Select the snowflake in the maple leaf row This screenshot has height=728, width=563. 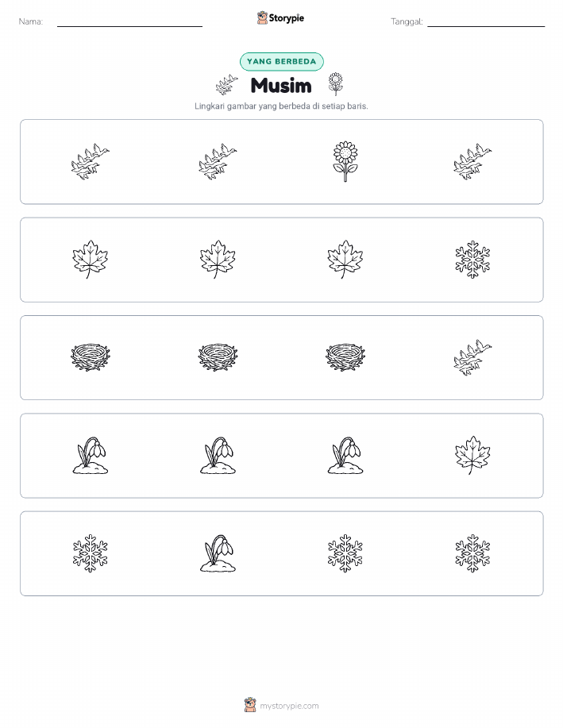472,260
